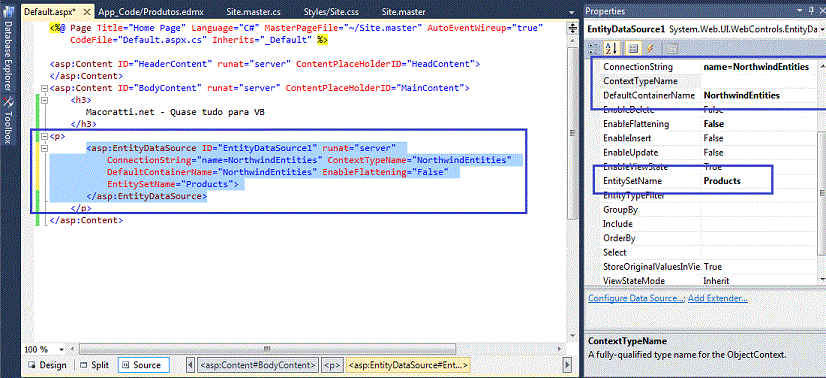826x378 pixels.
Task: Close the Default.aspx tab
Action: 88,11
